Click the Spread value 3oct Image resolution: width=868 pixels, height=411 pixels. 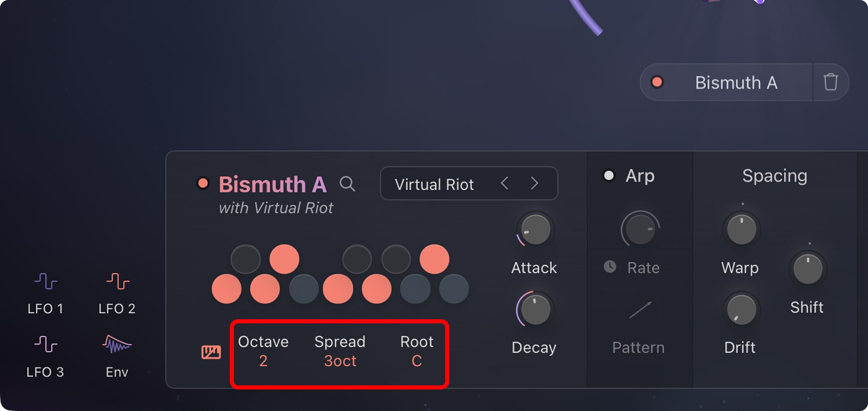click(x=340, y=361)
